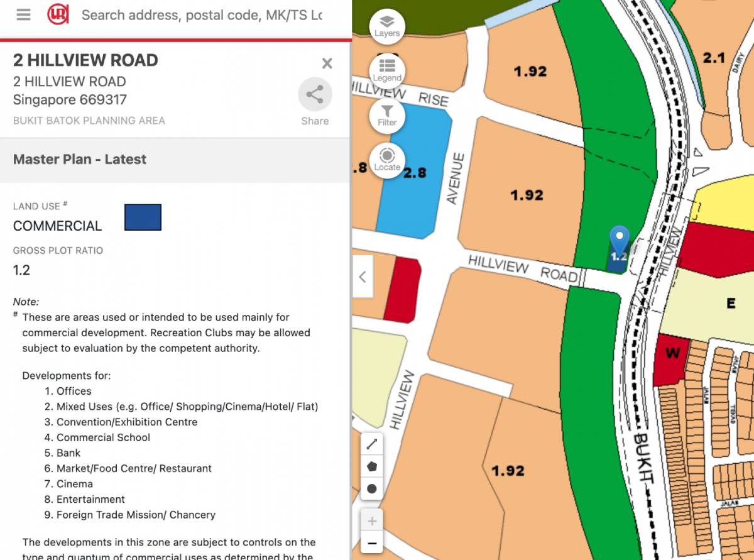This screenshot has height=560, width=754.
Task: Zoom out of the map
Action: coord(372,543)
